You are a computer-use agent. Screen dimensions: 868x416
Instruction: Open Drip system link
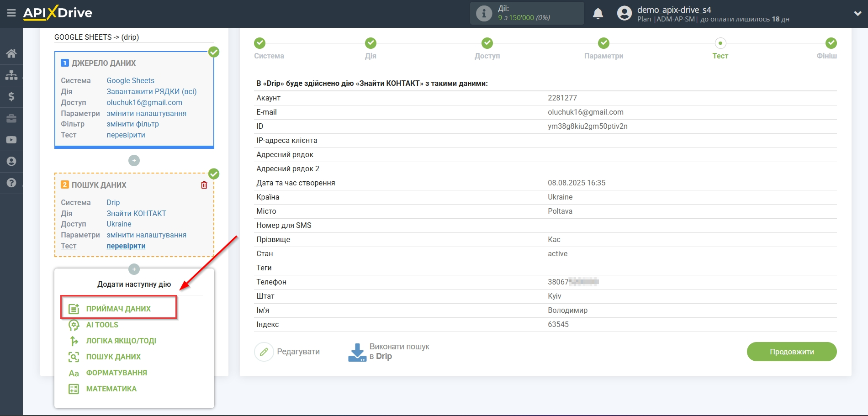tap(113, 202)
